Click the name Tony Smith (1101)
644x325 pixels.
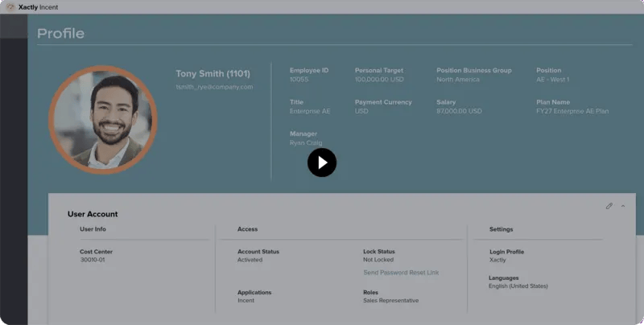213,74
